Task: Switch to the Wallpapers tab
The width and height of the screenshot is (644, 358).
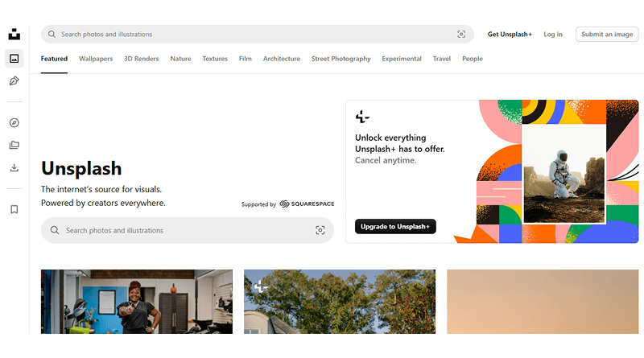Action: pos(96,59)
